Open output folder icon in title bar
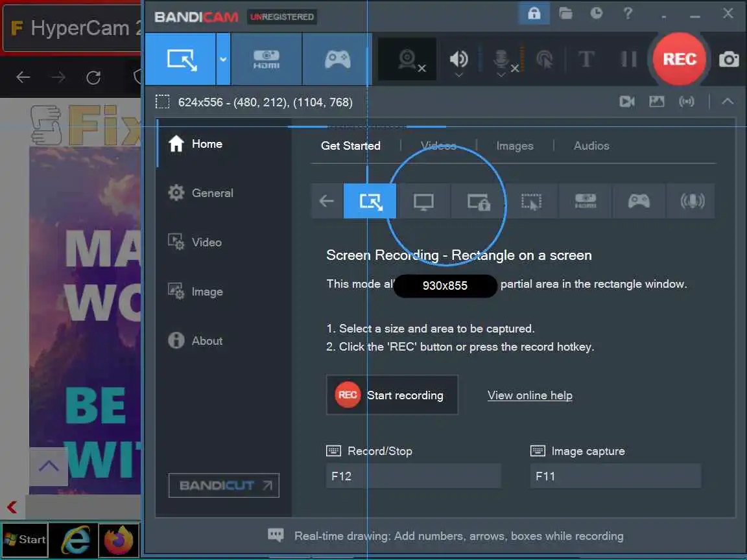The width and height of the screenshot is (747, 560). (565, 13)
